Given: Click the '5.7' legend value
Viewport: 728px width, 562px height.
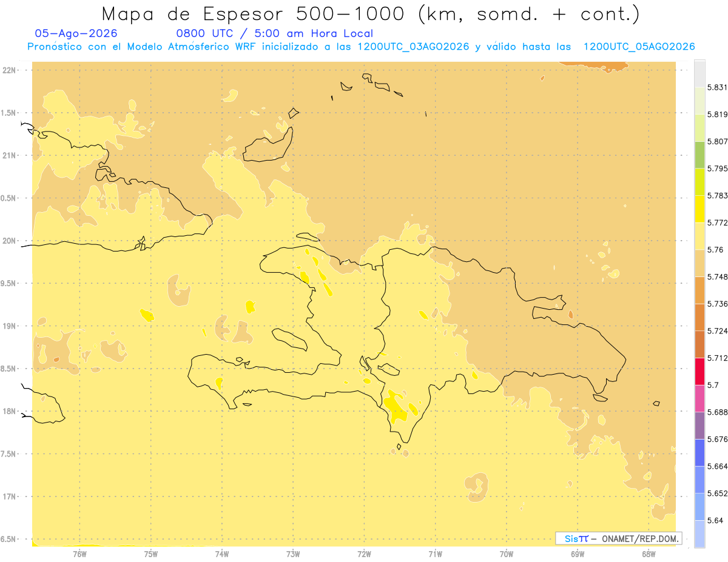Looking at the screenshot, I should [713, 385].
